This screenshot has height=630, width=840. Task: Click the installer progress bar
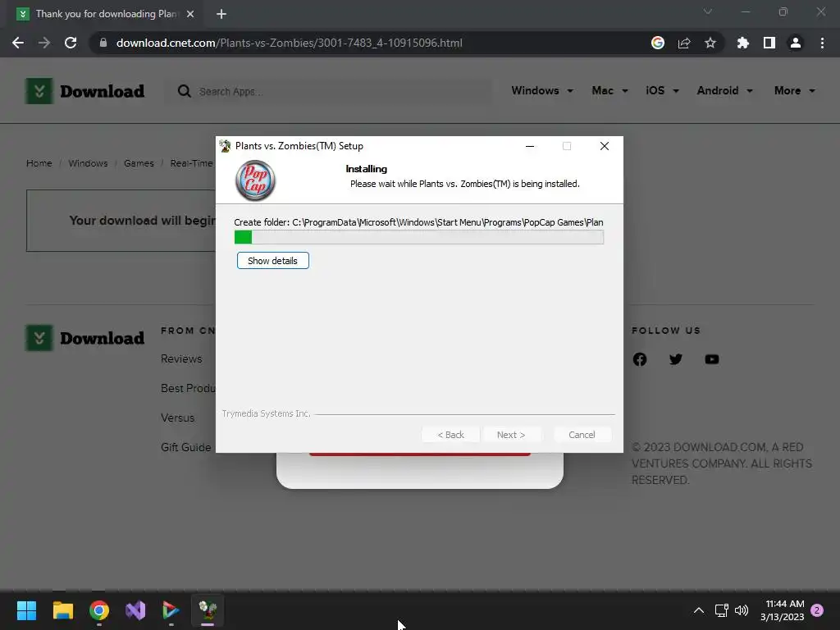click(x=419, y=237)
